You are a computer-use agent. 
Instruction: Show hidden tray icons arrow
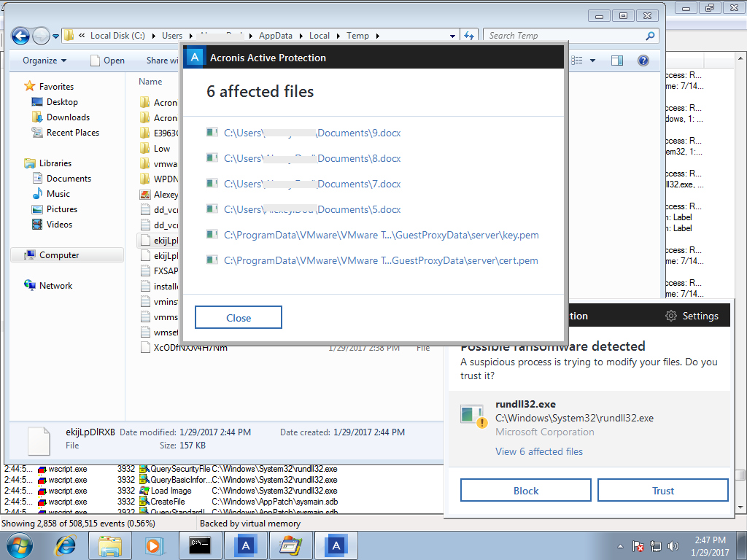pos(620,546)
